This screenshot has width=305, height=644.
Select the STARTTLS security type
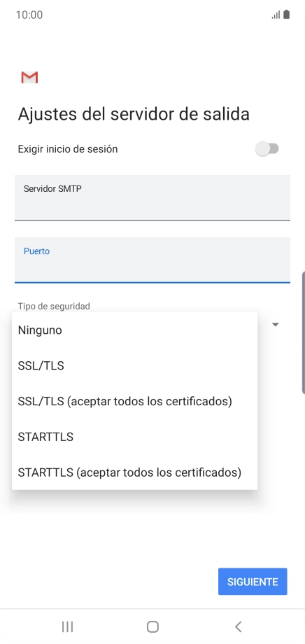click(x=134, y=437)
